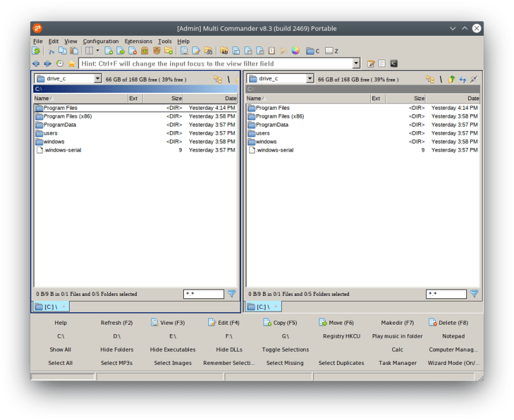Click right panel blue filter funnel icon

coord(474,293)
